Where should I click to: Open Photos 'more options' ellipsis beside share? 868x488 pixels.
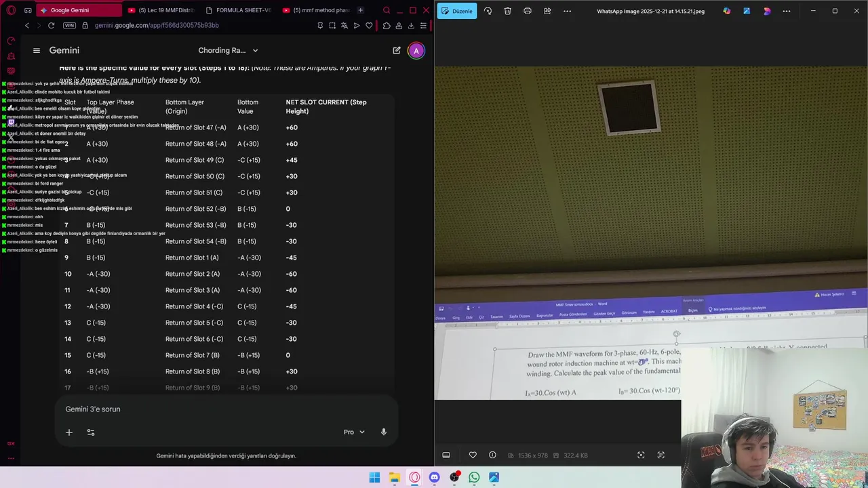pos(568,11)
